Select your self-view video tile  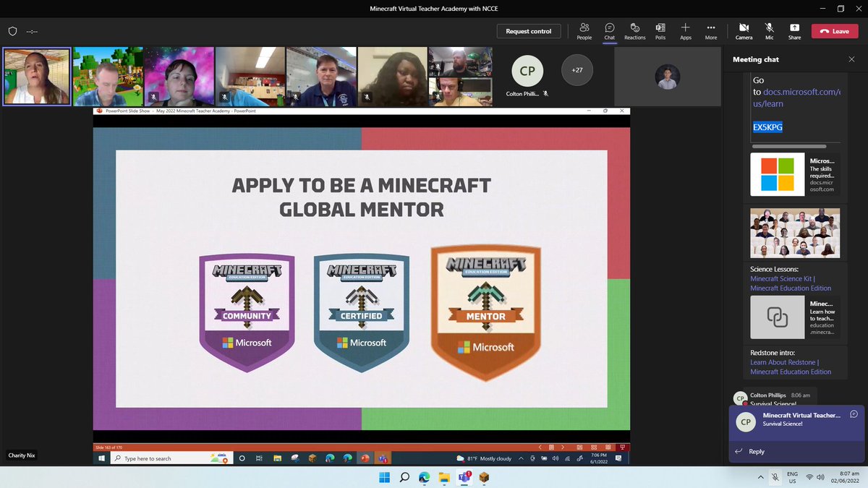(x=668, y=77)
